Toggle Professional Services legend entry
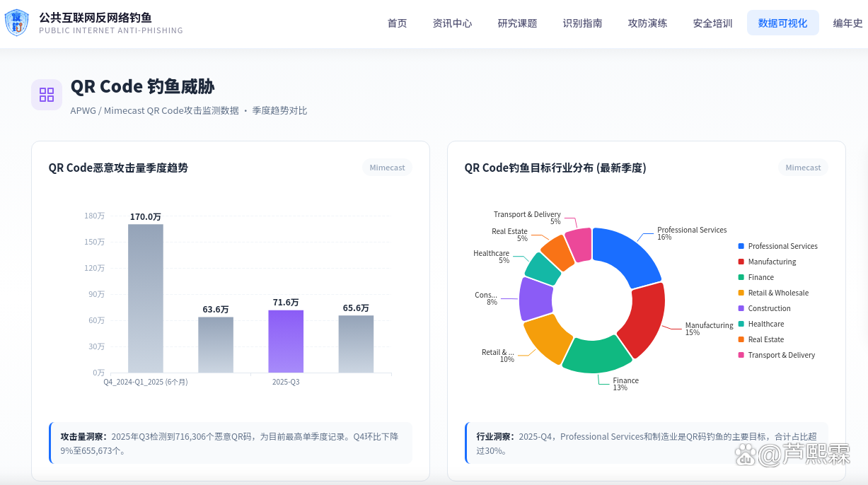The height and width of the screenshot is (485, 868). [x=777, y=246]
